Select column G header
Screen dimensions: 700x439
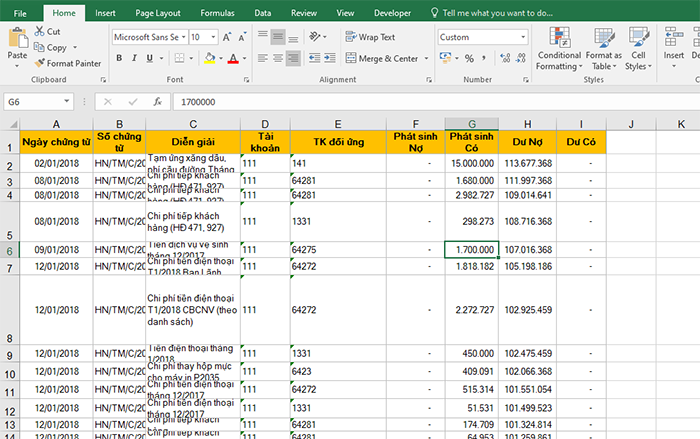[471, 123]
